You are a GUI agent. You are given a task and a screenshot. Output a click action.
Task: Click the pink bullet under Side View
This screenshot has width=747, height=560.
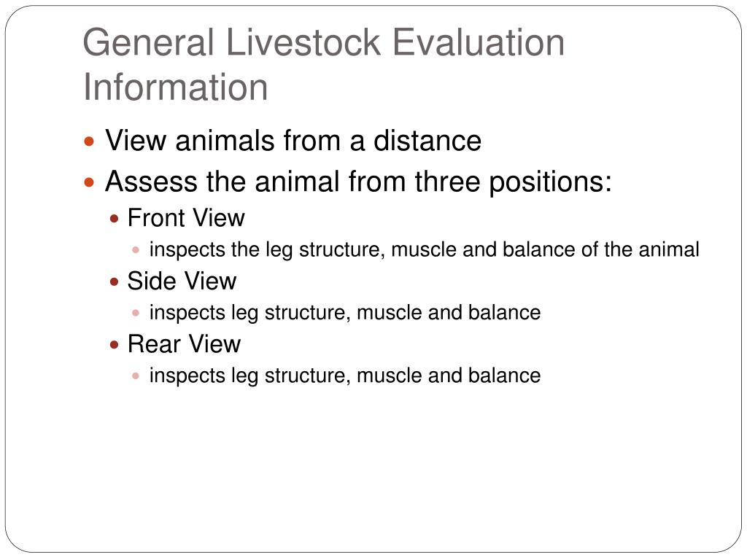click(x=136, y=313)
